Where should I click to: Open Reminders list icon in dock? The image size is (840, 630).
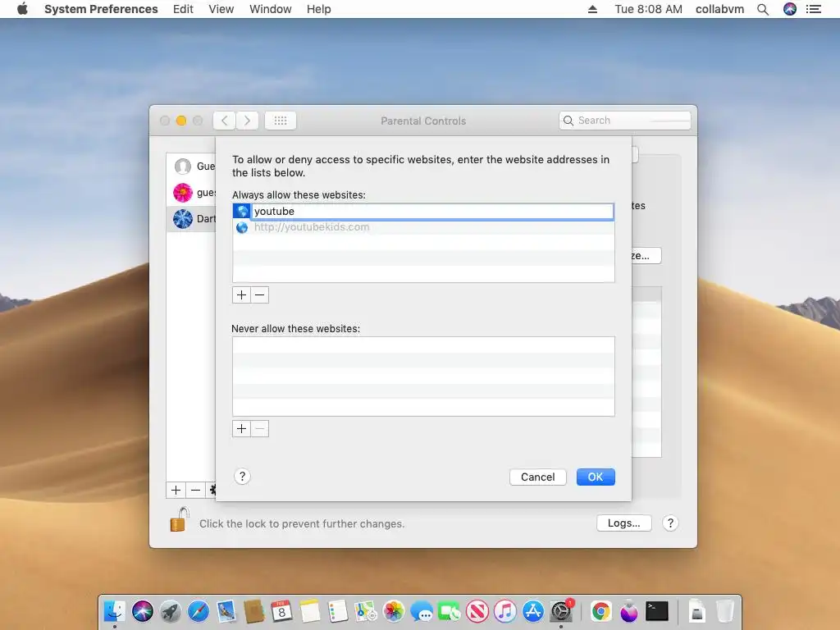click(337, 611)
